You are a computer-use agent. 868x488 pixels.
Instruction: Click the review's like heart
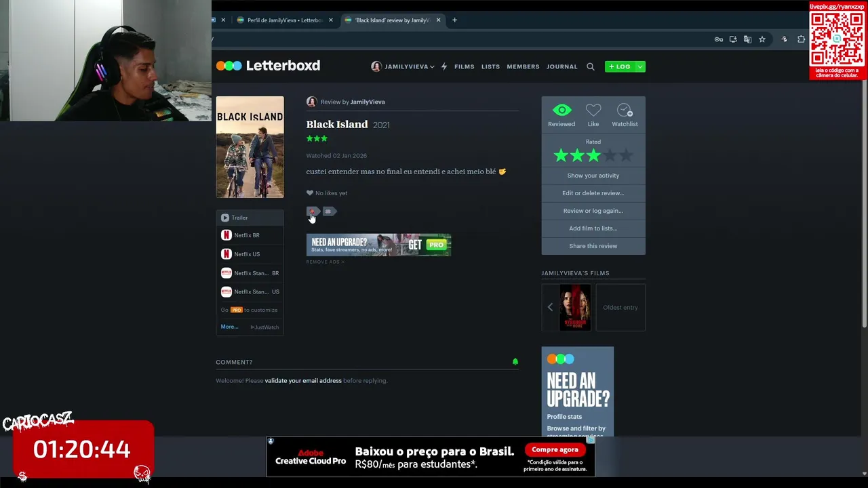tap(310, 193)
